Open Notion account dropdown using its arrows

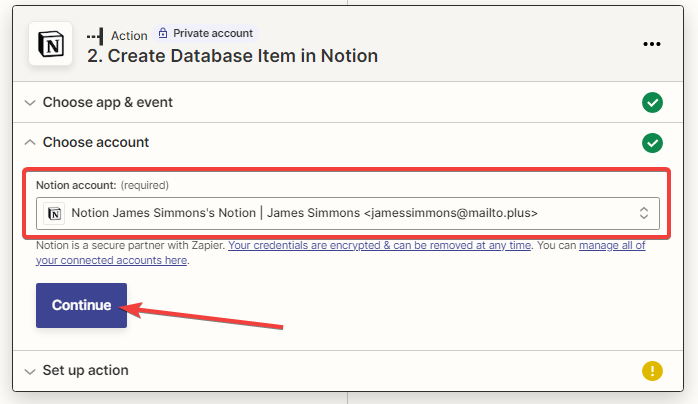click(x=643, y=213)
